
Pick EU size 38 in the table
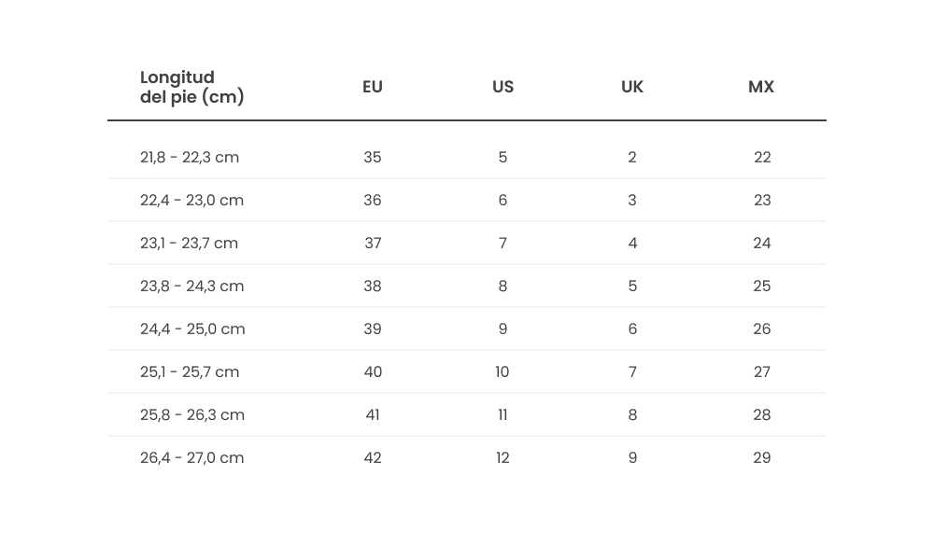373,286
